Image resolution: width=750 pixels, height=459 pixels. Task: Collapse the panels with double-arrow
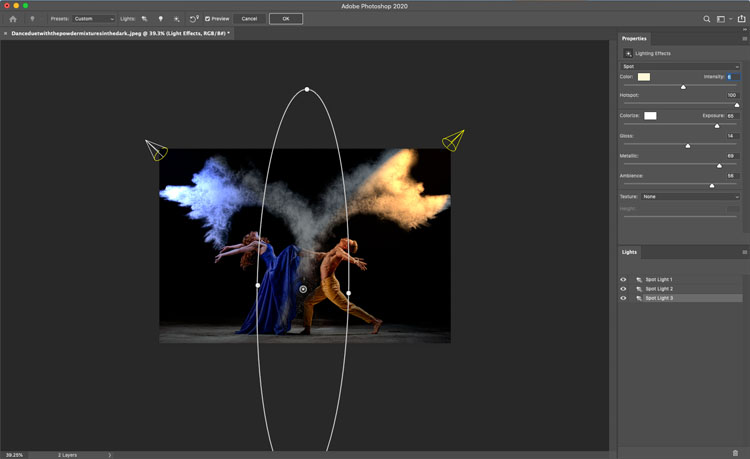[744, 29]
